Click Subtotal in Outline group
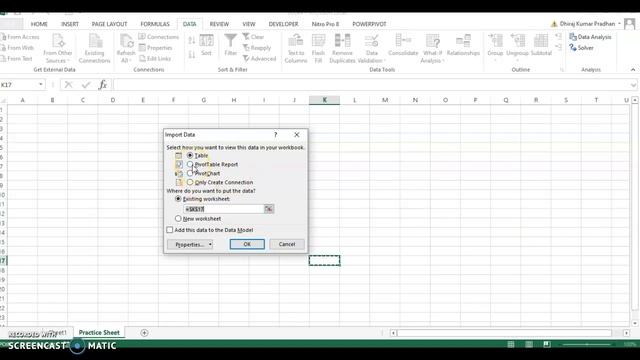This screenshot has height=360, width=640. (x=541, y=45)
